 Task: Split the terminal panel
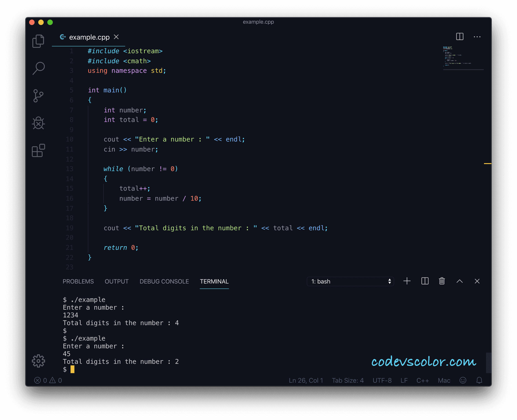pyautogui.click(x=425, y=281)
